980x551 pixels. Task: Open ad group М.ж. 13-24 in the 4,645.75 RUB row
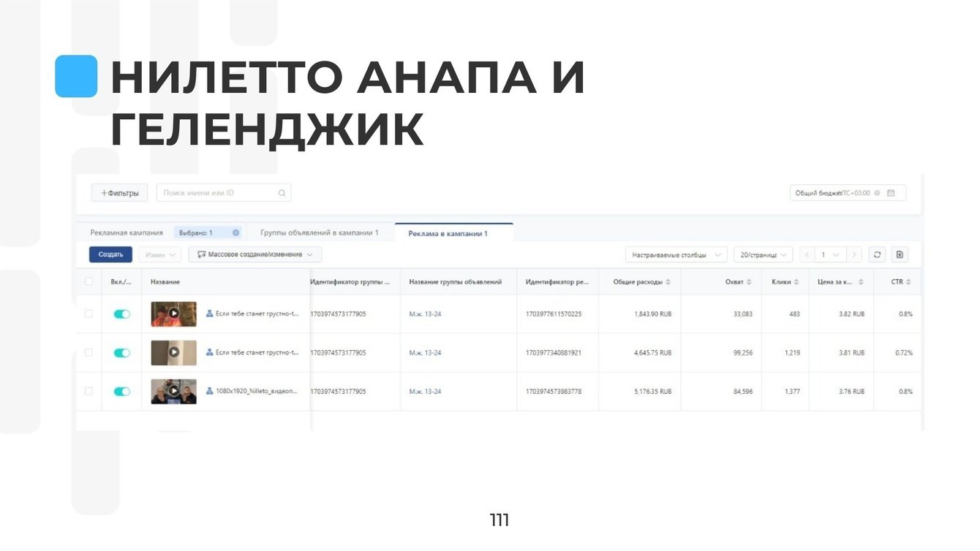click(425, 353)
